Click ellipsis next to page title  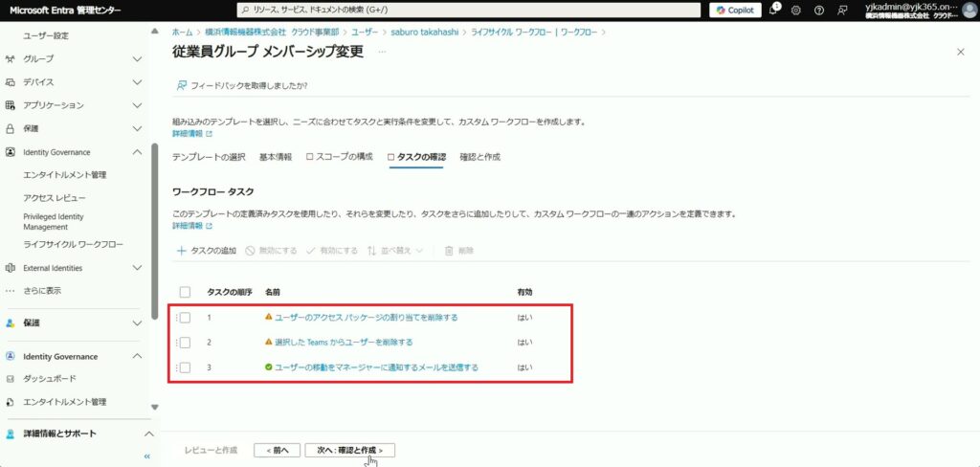tap(382, 52)
